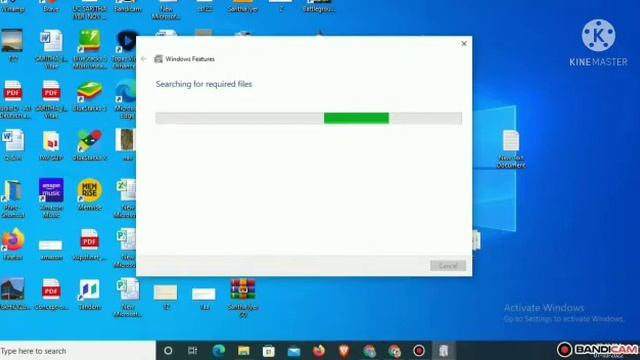Select the Firefox desktop shortcut
Screen dimensions: 640x360
[13, 244]
